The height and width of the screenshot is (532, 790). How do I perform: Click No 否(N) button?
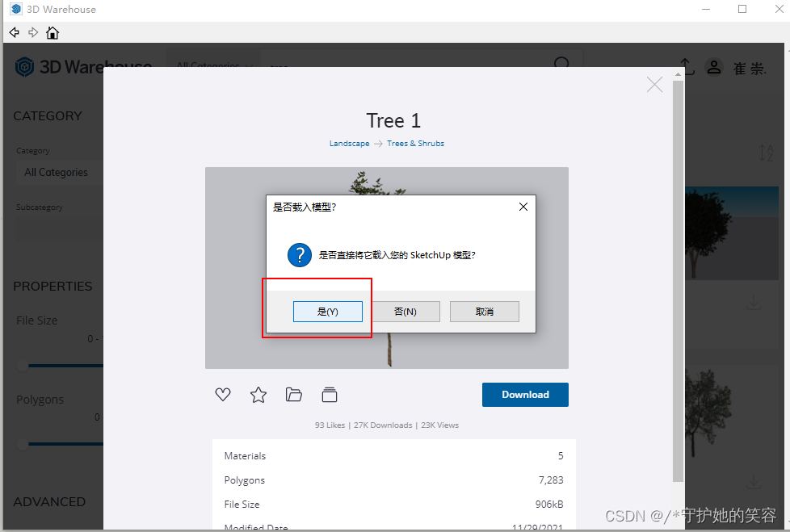[405, 312]
